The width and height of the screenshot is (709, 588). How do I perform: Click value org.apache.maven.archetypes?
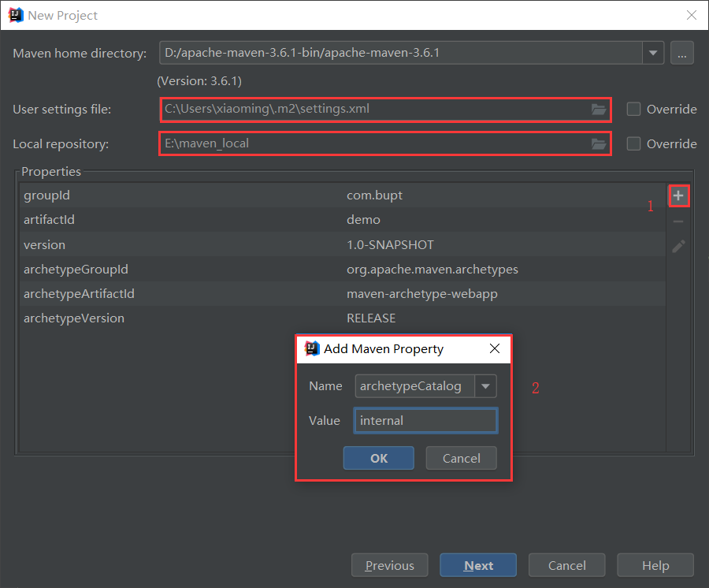[x=432, y=270]
